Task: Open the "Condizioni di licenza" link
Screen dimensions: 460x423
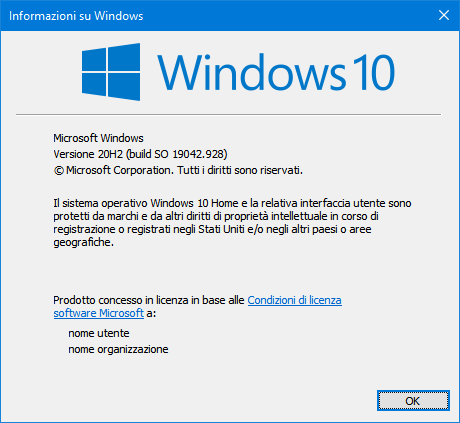Action: pos(294,300)
